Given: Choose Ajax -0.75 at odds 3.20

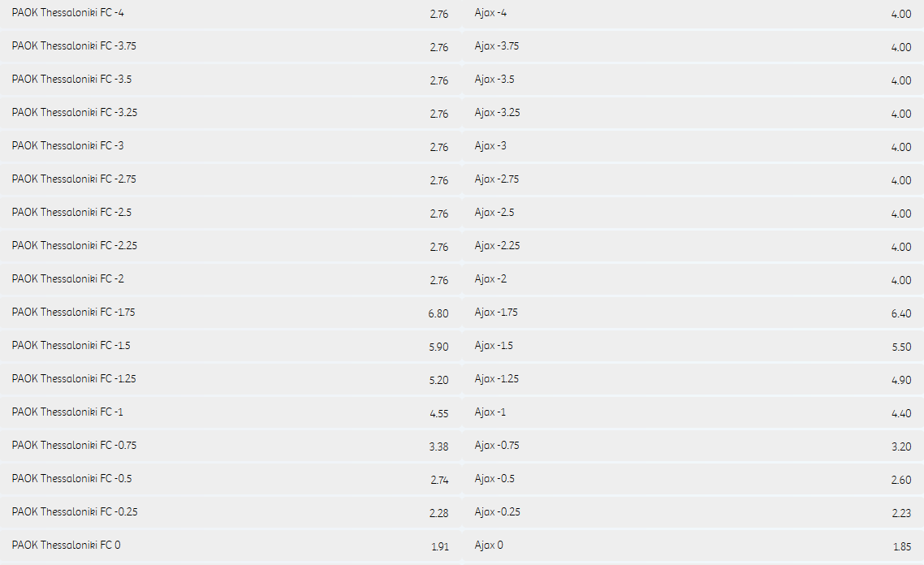Looking at the screenshot, I should coord(693,446).
